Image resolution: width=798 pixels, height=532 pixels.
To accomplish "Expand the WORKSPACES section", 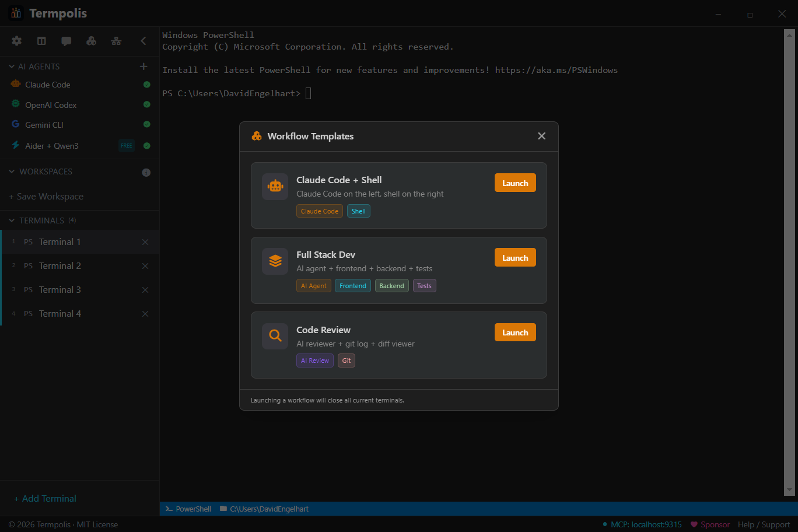I will (x=10, y=171).
